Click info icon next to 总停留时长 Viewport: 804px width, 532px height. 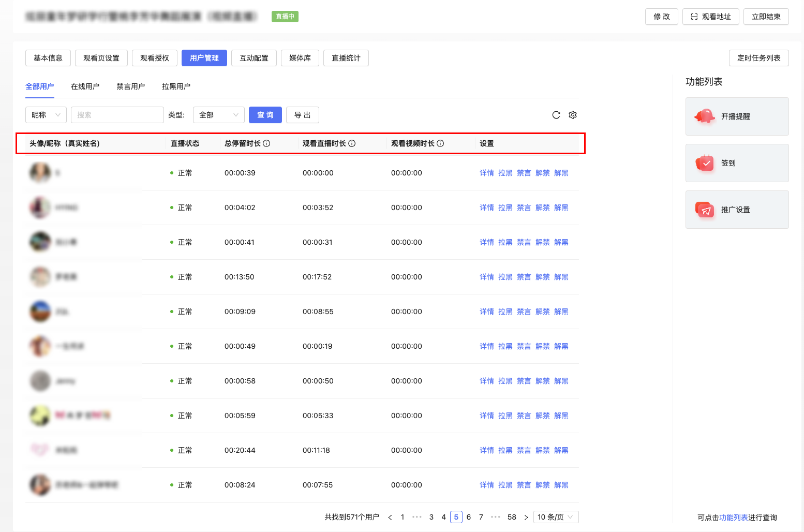266,143
